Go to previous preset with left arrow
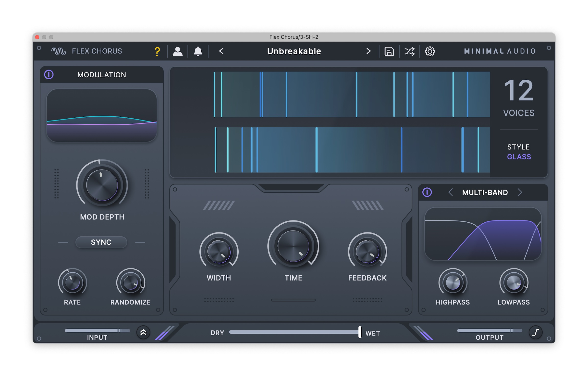This screenshot has width=588, height=376. [x=221, y=51]
